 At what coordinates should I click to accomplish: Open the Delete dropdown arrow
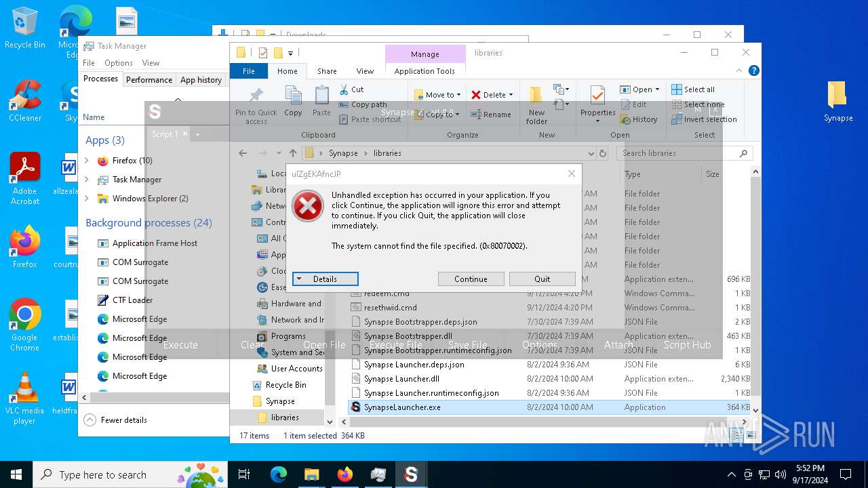511,95
